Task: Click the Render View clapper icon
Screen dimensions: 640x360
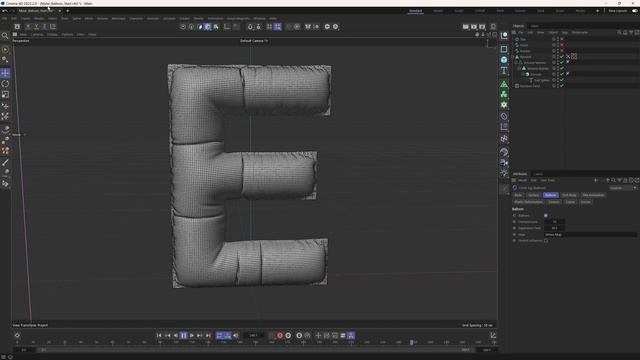Action: click(466, 27)
